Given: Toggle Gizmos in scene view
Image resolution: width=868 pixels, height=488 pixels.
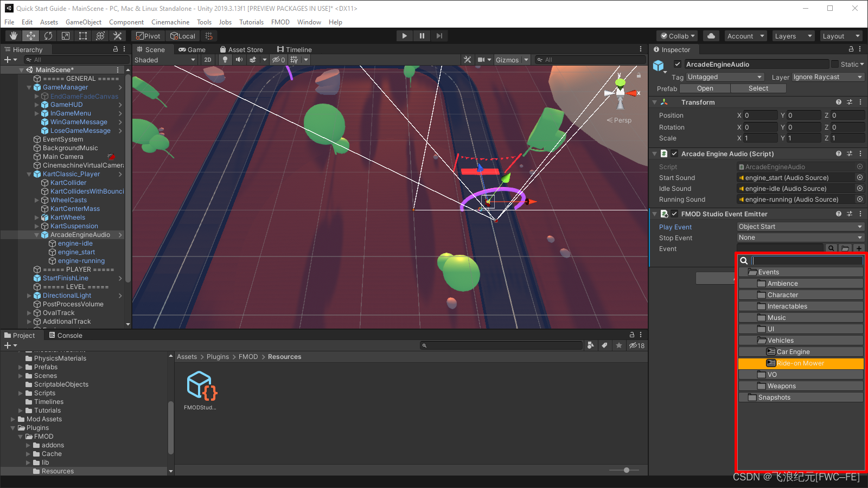Looking at the screenshot, I should click(x=507, y=60).
